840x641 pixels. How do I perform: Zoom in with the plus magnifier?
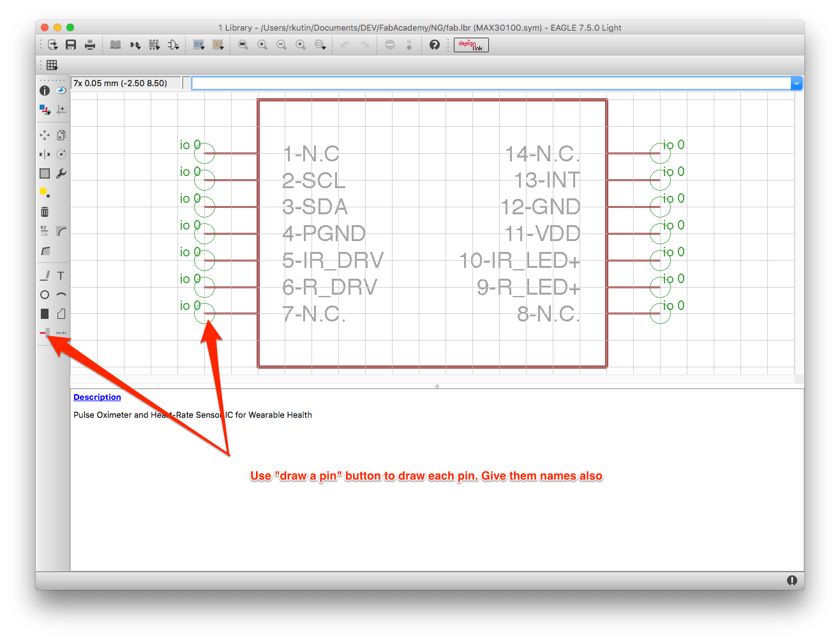[x=262, y=45]
